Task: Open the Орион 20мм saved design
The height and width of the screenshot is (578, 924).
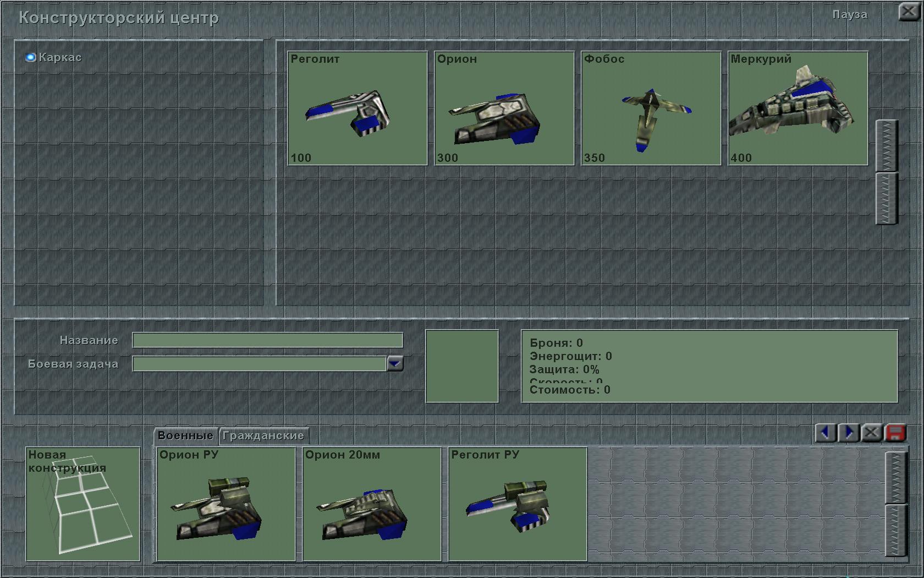Action: [x=372, y=504]
